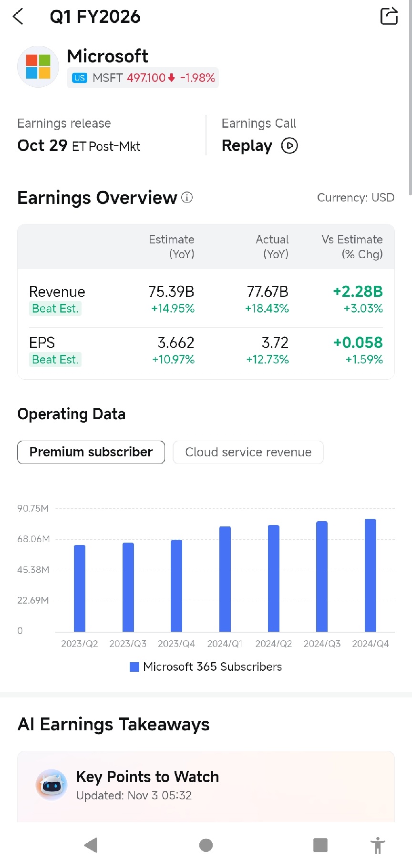Open the MSFT stock quote chip
The width and height of the screenshot is (412, 868).
143,78
